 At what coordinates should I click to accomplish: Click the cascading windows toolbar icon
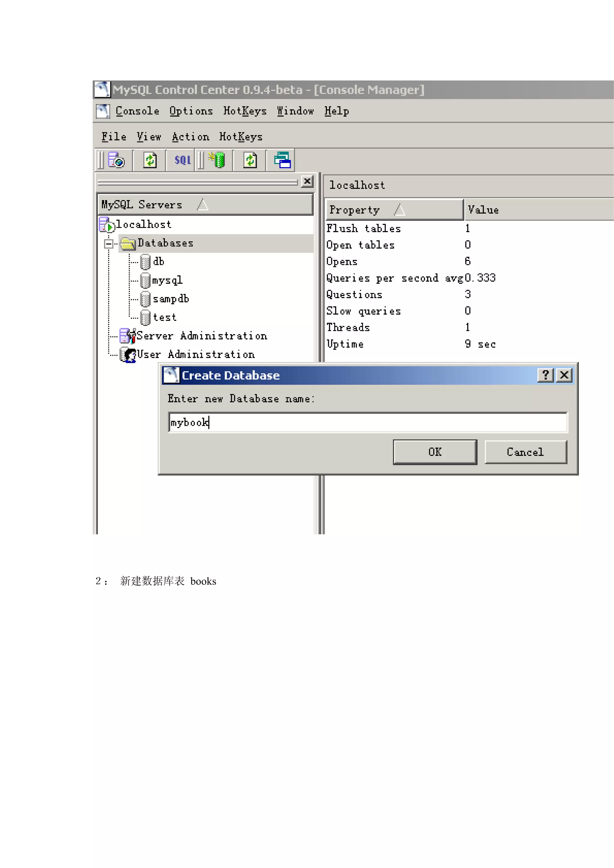click(282, 160)
